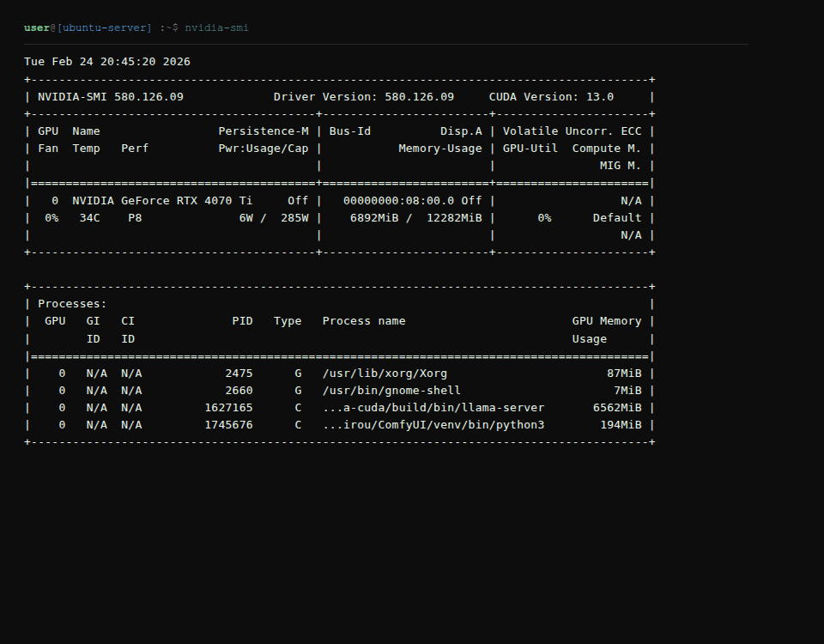Click the temperature value '34C'

click(x=89, y=217)
